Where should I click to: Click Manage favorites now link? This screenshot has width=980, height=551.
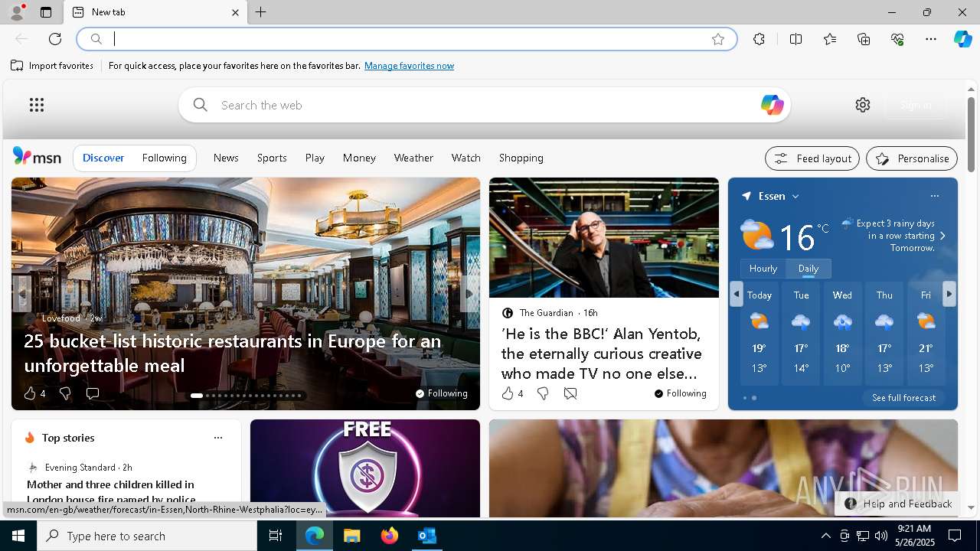click(x=410, y=66)
